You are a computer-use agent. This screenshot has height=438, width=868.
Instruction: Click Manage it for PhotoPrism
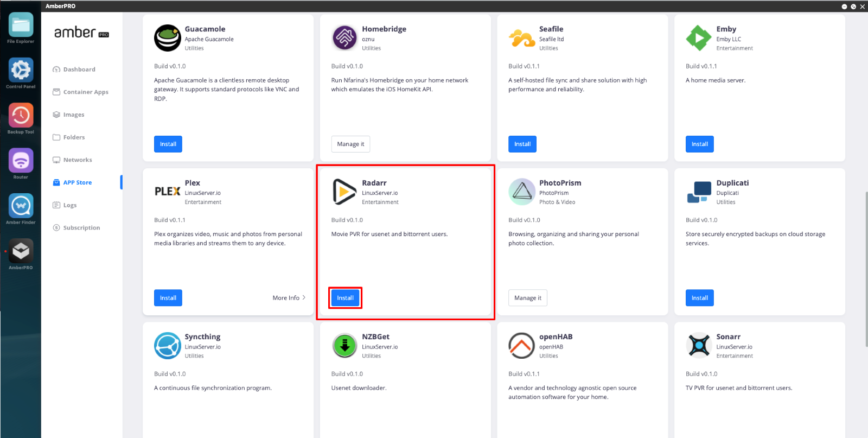pos(528,298)
